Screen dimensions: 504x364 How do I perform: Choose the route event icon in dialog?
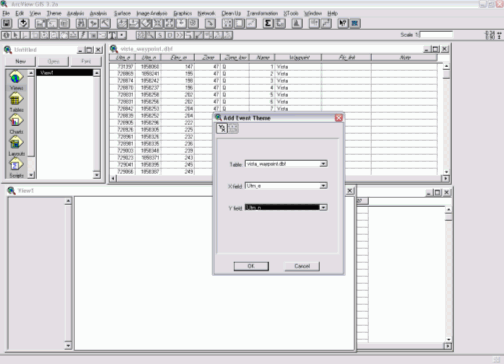233,128
